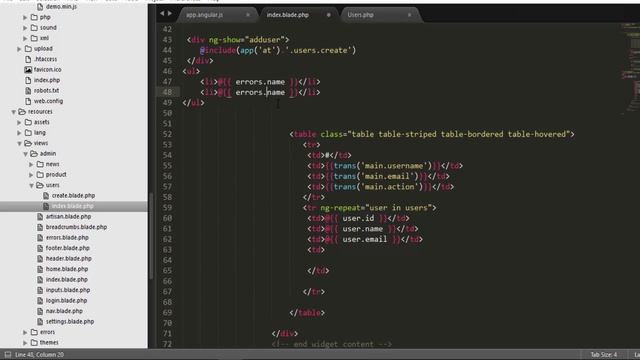Open the app.angular.js tab

click(205, 15)
